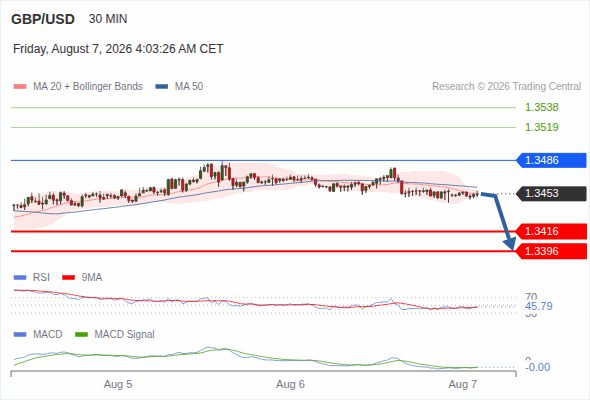Click the 30 MIN timeframe label
The height and width of the screenshot is (400, 590).
(108, 19)
